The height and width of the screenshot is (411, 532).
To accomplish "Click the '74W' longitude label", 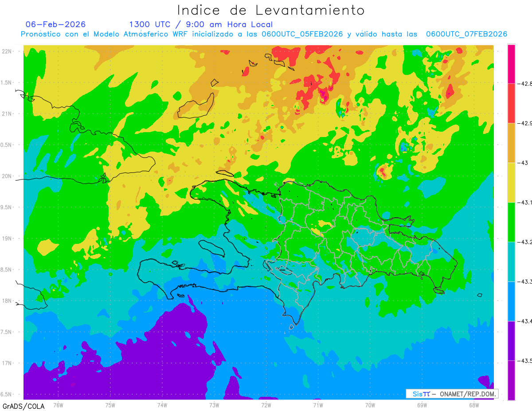I will [162, 405].
